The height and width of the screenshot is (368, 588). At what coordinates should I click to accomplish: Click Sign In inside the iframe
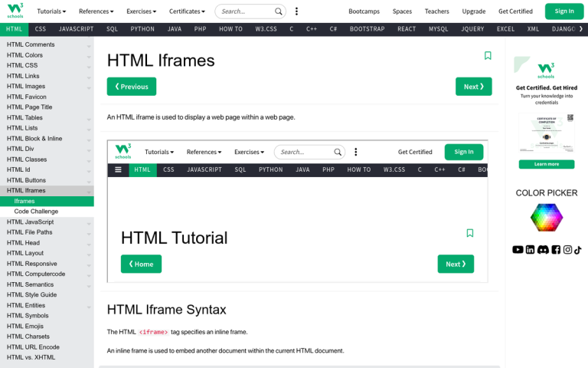click(464, 152)
